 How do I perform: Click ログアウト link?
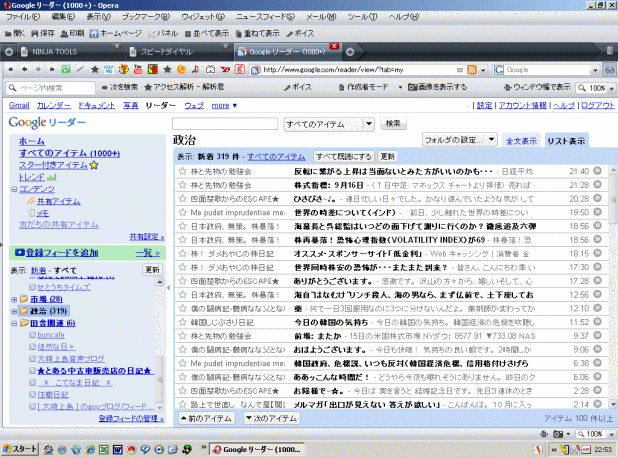[598, 105]
